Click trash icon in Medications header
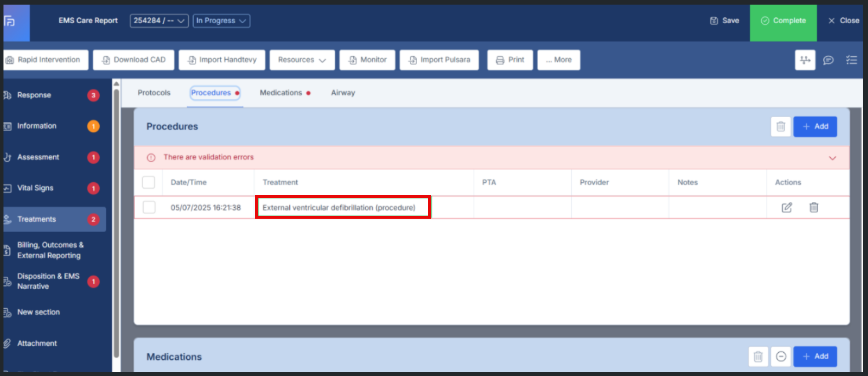Screen dimensions: 868x376 pos(758,356)
